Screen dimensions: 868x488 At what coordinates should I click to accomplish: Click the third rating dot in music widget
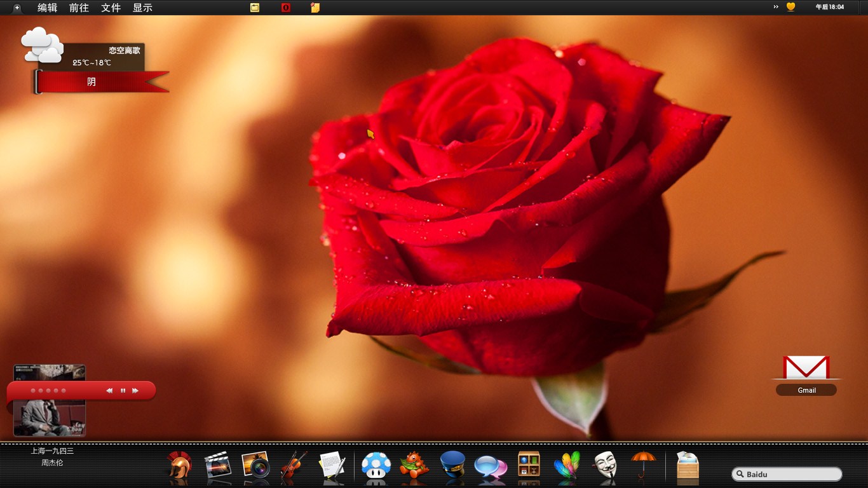[48, 391]
